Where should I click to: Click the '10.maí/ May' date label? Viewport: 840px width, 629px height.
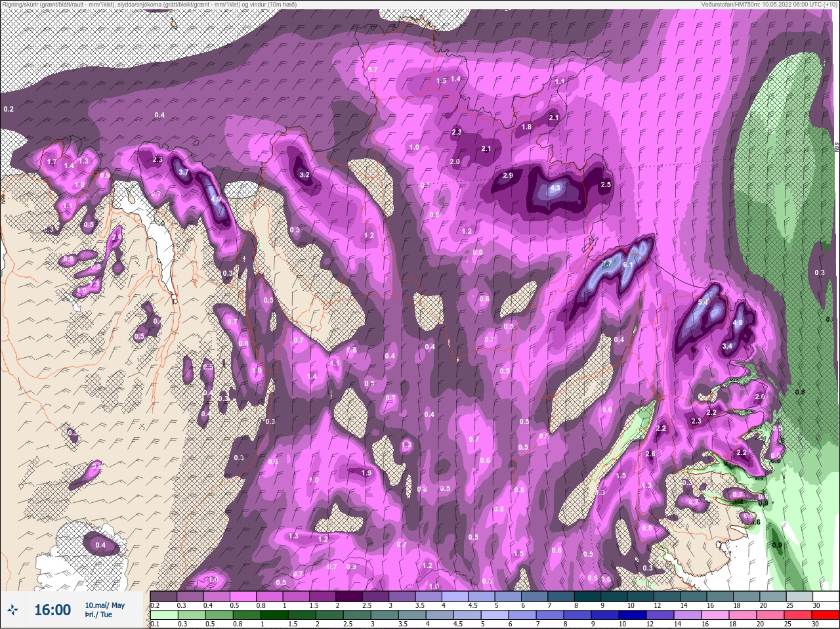104,605
